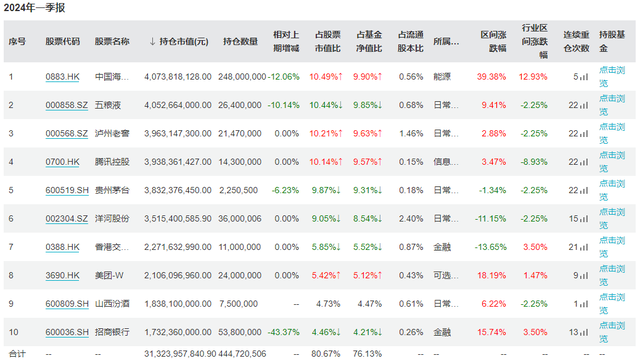Screen dimensions: 640x361
Task: Open stock code link 0883.HK
Action: pos(62,77)
